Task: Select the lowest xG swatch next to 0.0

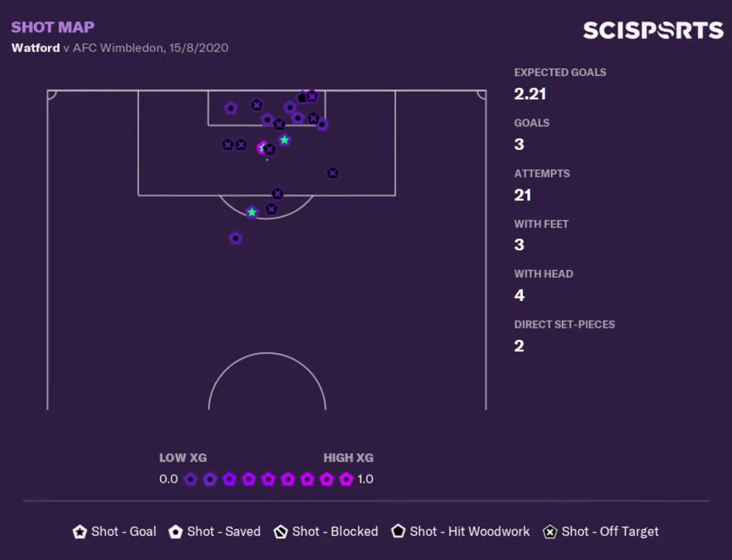Action: coord(190,479)
